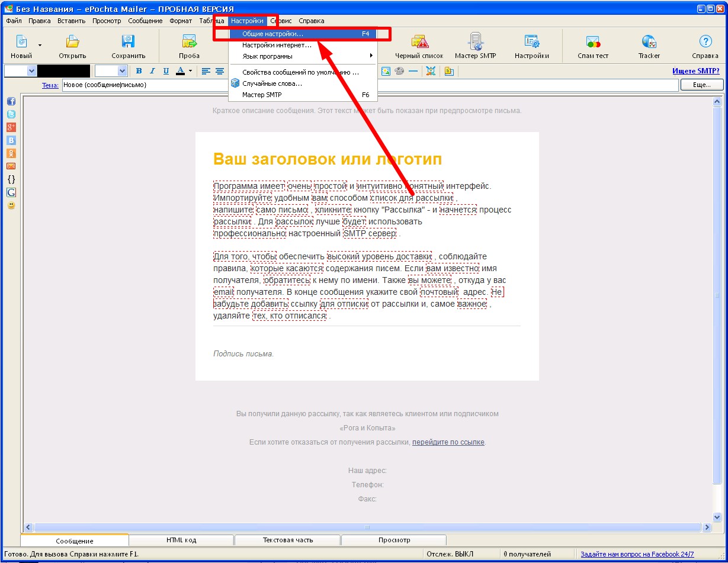Select Случайные слова… menu entry
This screenshot has width=728, height=563.
(303, 83)
